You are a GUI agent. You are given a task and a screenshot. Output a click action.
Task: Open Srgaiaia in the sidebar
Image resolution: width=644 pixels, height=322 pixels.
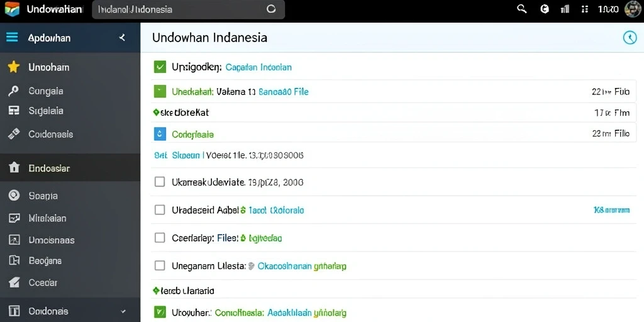(70, 111)
